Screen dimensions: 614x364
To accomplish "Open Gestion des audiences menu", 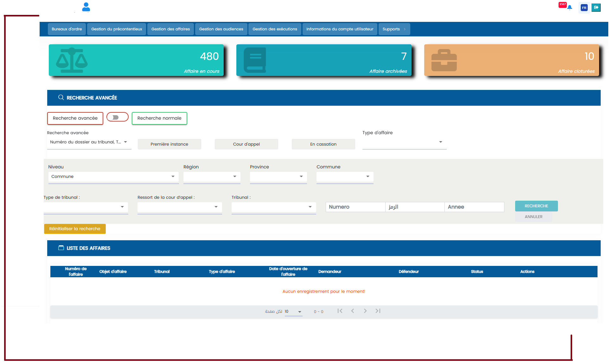I will (221, 29).
